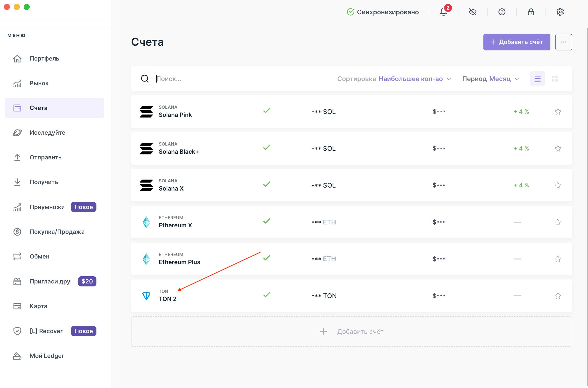Screen dimensions: 588x388
Task: Click the Новое badge beside Приумножить
Action: pos(84,207)
